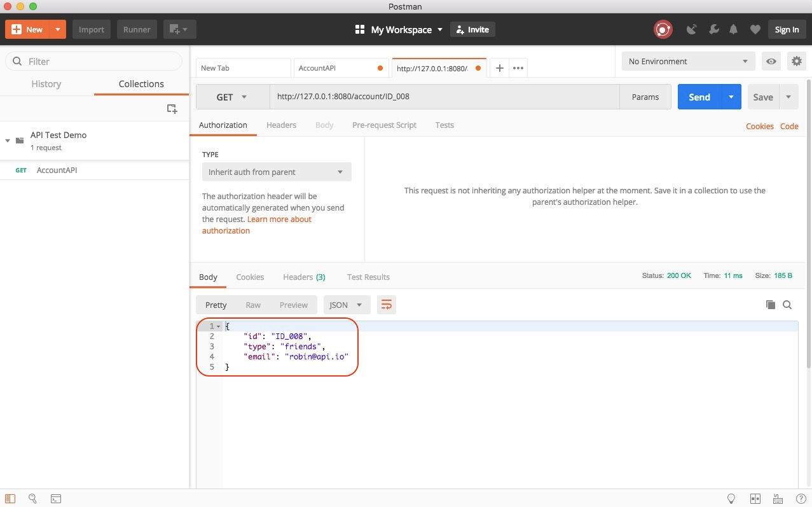The height and width of the screenshot is (507, 812).
Task: Switch to two pane layout icon
Action: point(755,499)
